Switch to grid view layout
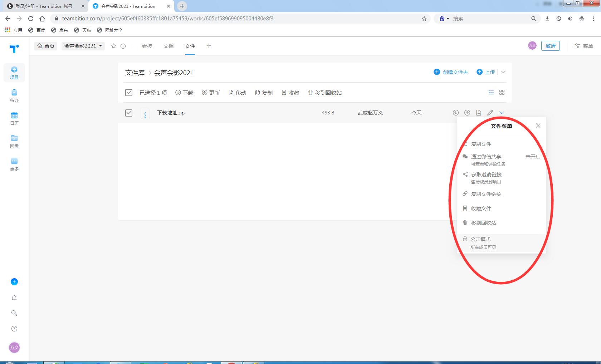Image resolution: width=601 pixels, height=364 pixels. [502, 92]
